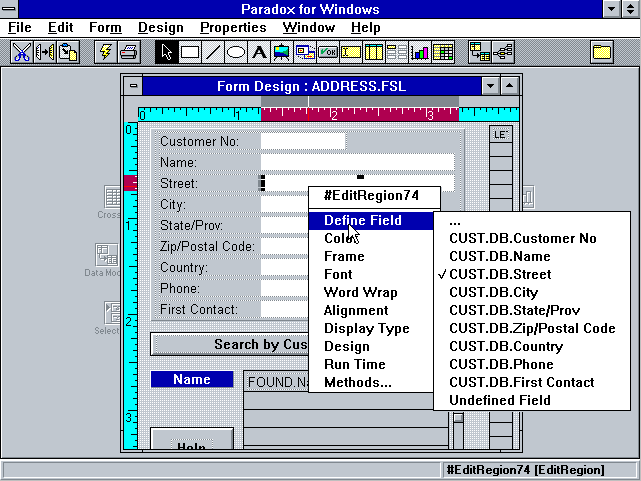
Task: Choose the ... entry in field list
Action: pos(532,223)
